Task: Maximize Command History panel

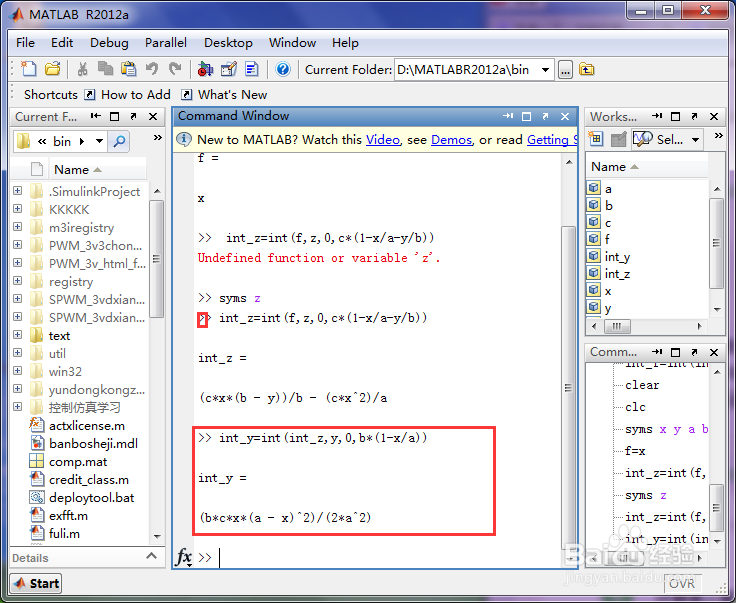Action: pyautogui.click(x=675, y=352)
